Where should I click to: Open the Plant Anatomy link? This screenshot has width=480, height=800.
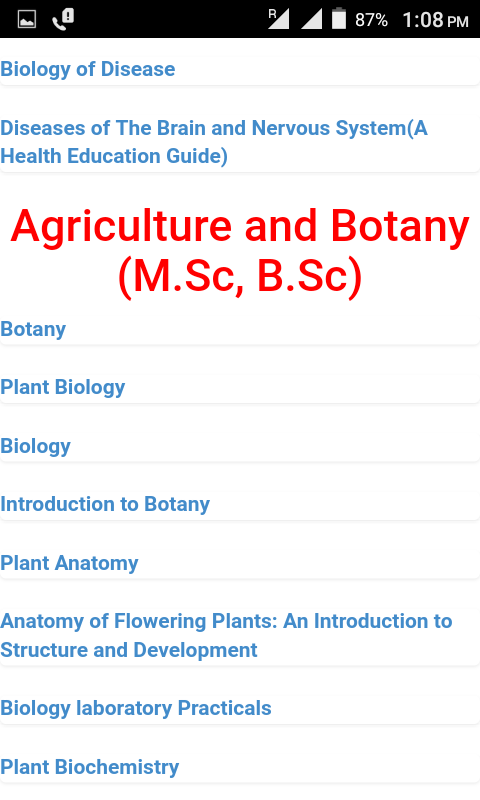(69, 563)
